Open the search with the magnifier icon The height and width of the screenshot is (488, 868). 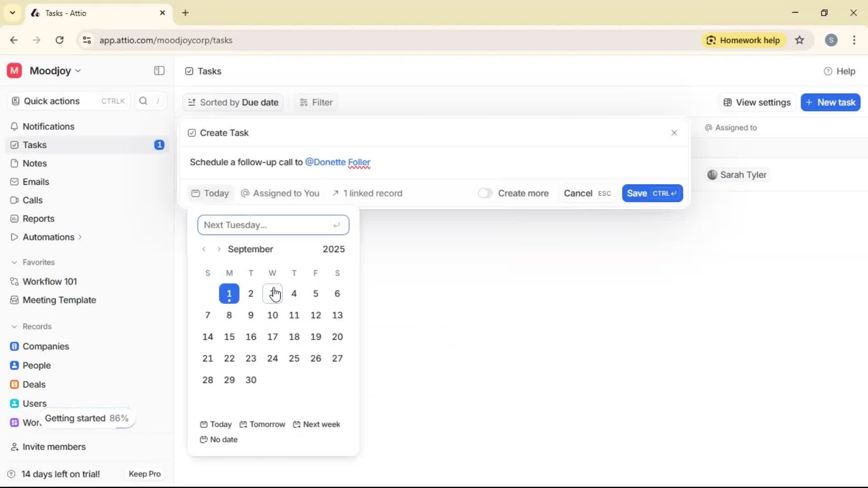[x=143, y=101]
